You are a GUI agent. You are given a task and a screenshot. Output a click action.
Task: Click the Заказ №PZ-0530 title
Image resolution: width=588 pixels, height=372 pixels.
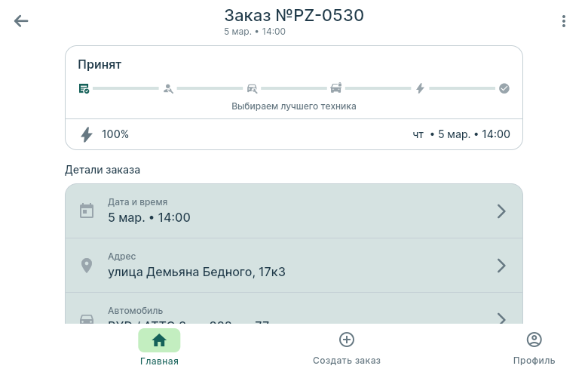[294, 15]
